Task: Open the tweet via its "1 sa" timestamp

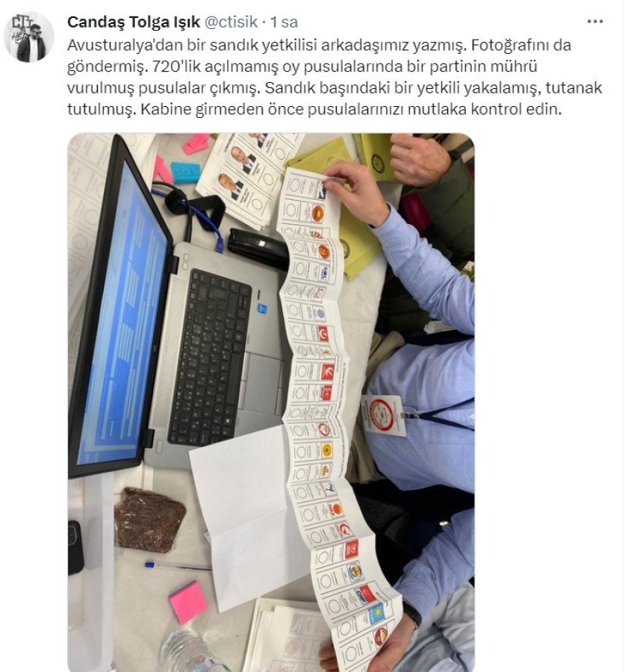Action: click(x=284, y=22)
